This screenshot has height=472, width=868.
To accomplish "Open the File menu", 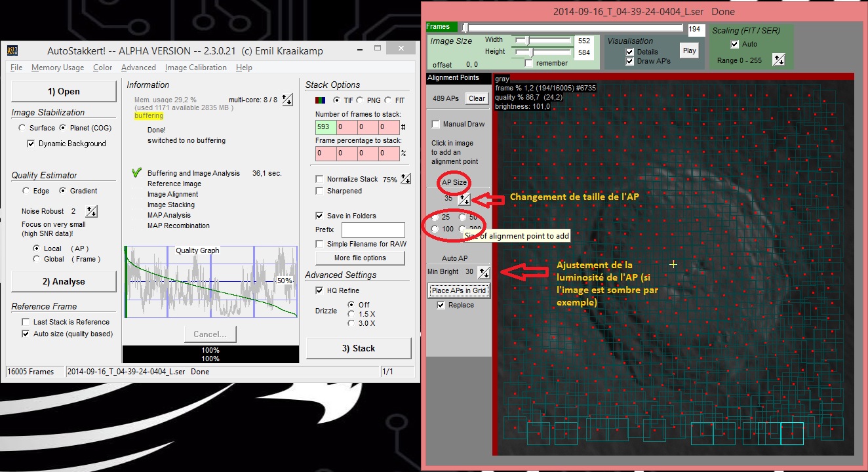I will click(x=16, y=68).
